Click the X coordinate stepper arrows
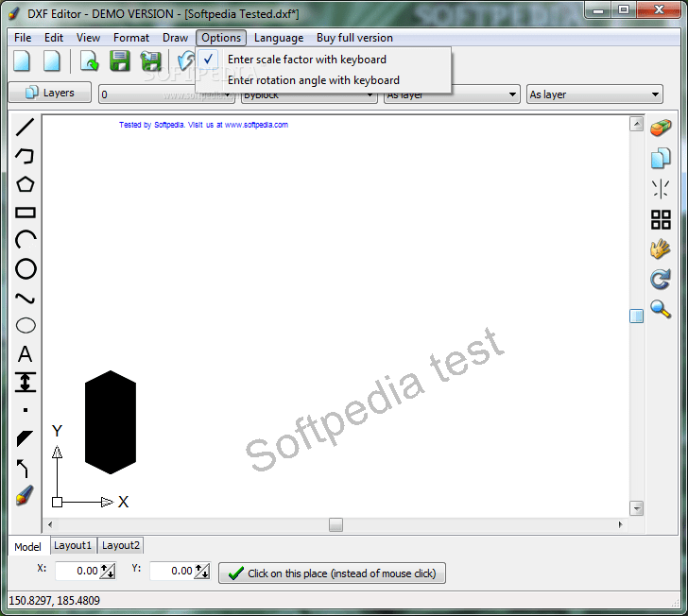Viewport: 688px width, 616px height. (108, 571)
